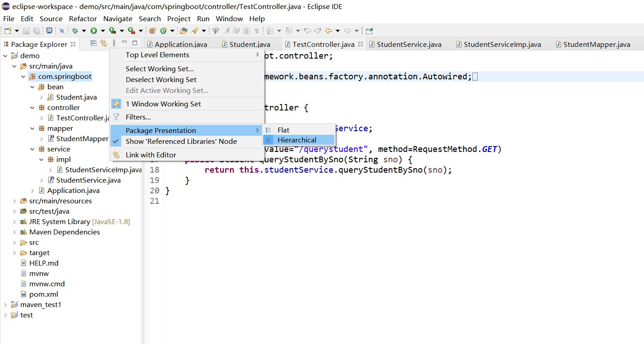
Task: Open the Refactor menu
Action: click(82, 18)
